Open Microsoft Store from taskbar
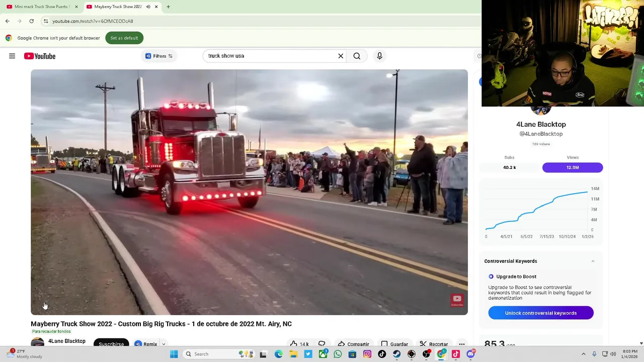 (x=353, y=354)
